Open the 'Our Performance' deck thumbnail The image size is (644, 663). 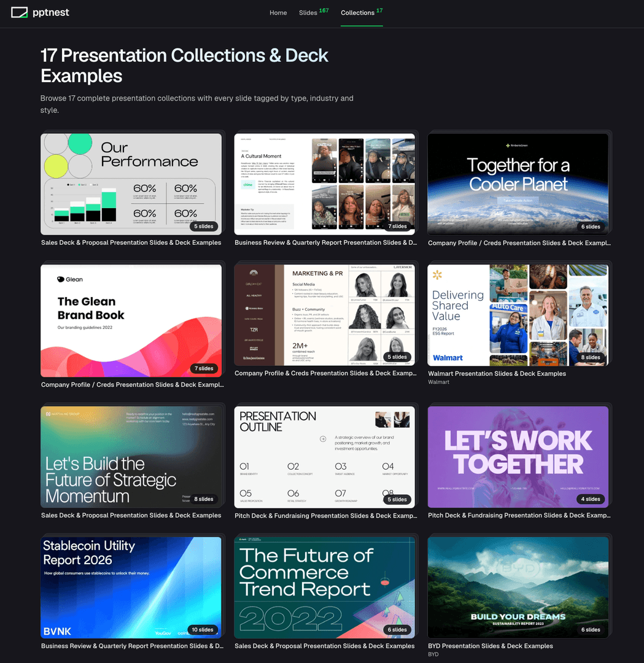[x=131, y=184]
